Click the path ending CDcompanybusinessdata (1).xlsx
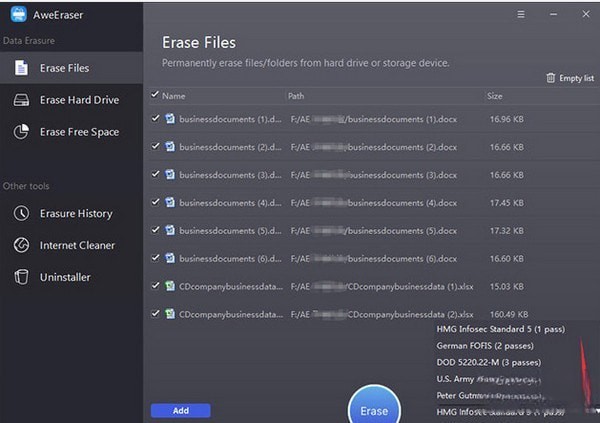 382,286
